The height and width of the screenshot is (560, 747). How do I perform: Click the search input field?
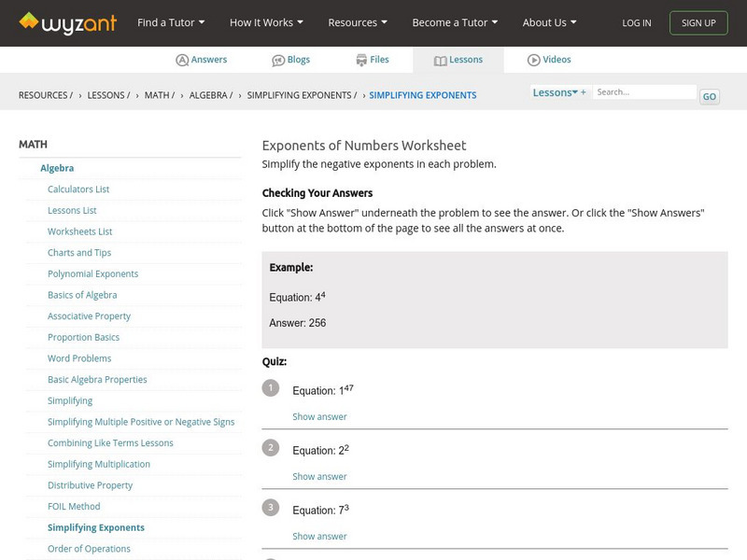point(645,92)
